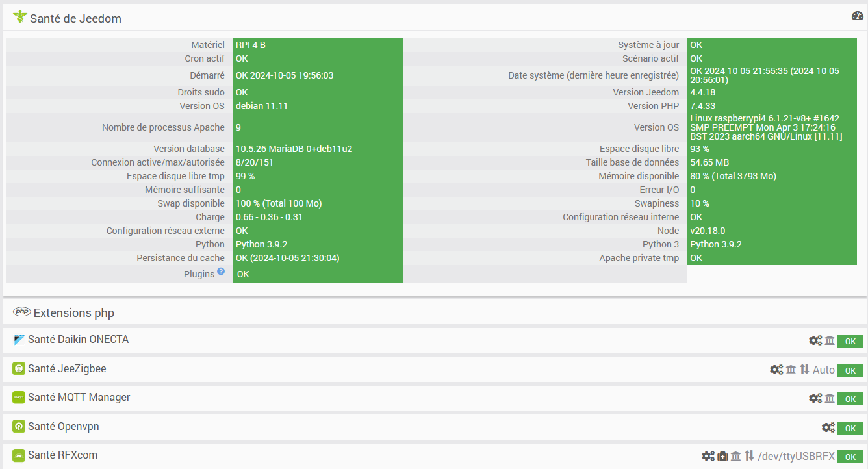
Task: Click the /dev/ttyUSBRFX port label
Action: click(x=797, y=456)
